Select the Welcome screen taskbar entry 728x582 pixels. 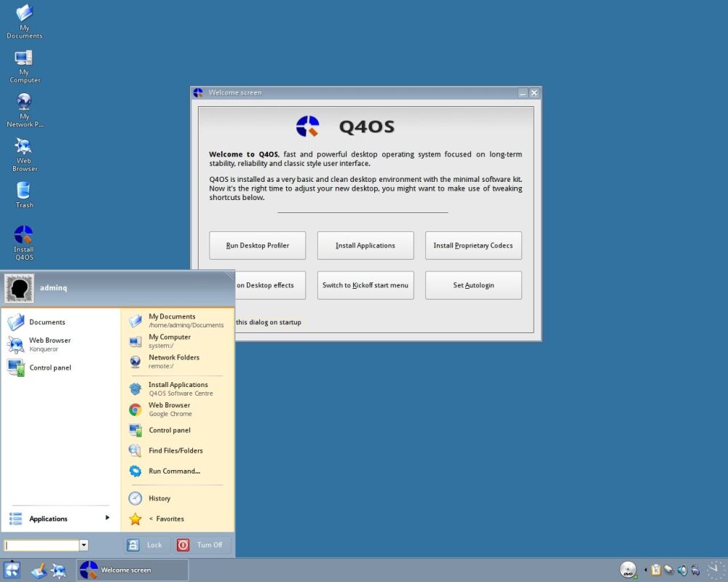(x=132, y=570)
